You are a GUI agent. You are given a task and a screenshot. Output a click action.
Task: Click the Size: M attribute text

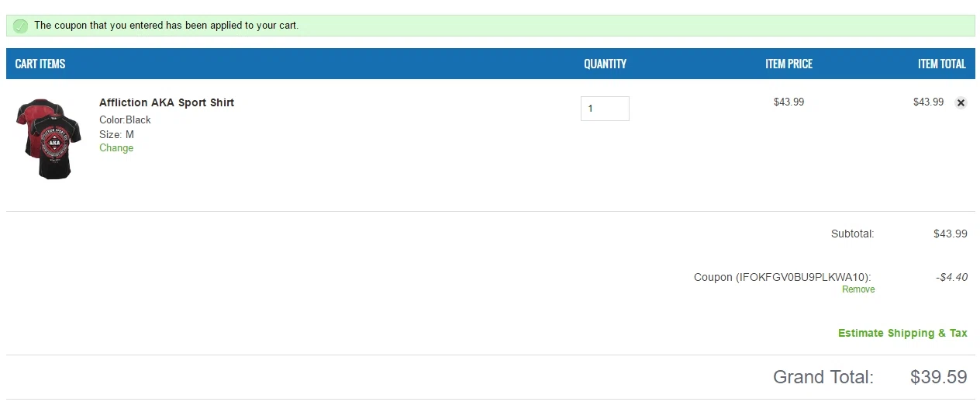[x=116, y=134]
